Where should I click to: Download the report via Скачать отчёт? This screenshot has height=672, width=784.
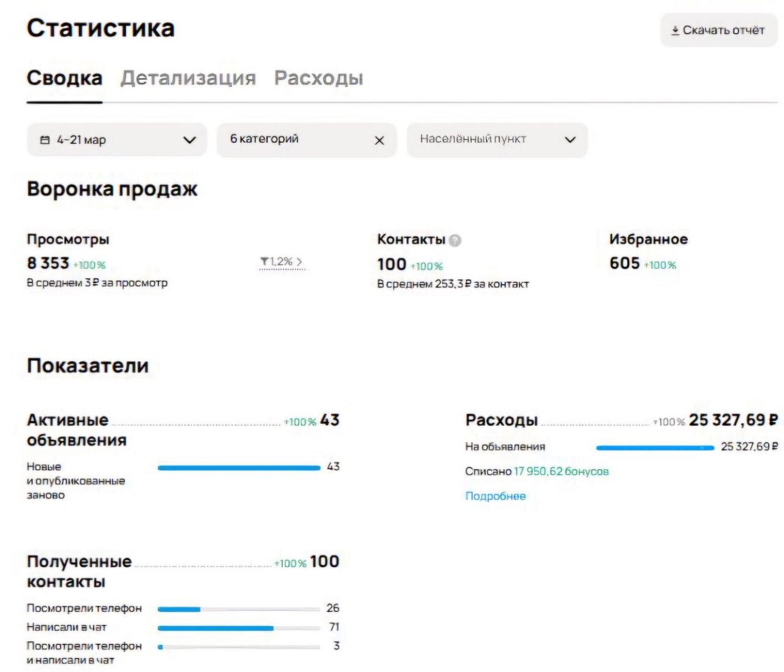[718, 30]
